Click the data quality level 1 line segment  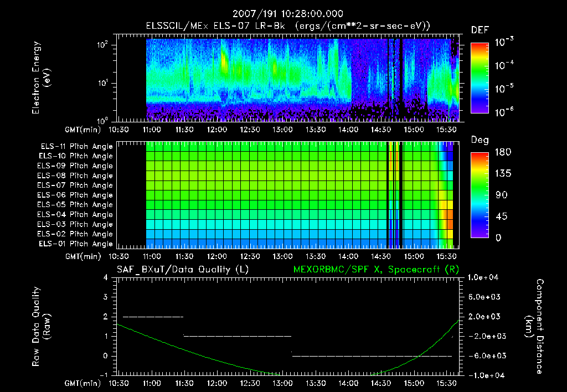pos(237,336)
